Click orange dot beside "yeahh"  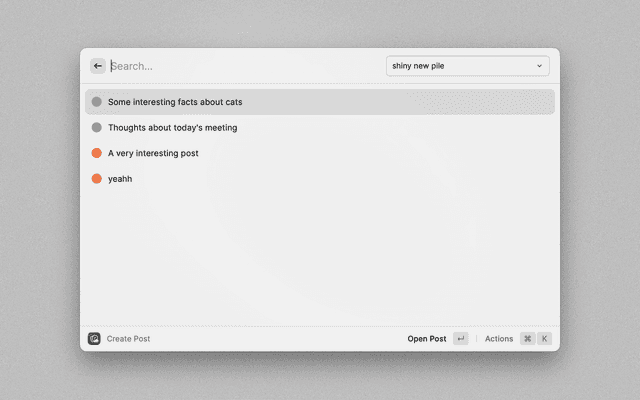97,179
